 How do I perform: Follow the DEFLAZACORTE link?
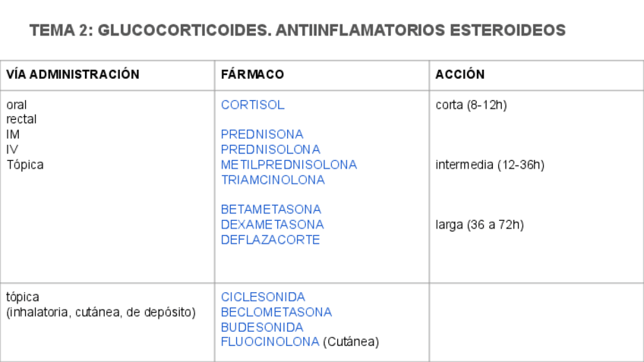(x=270, y=240)
